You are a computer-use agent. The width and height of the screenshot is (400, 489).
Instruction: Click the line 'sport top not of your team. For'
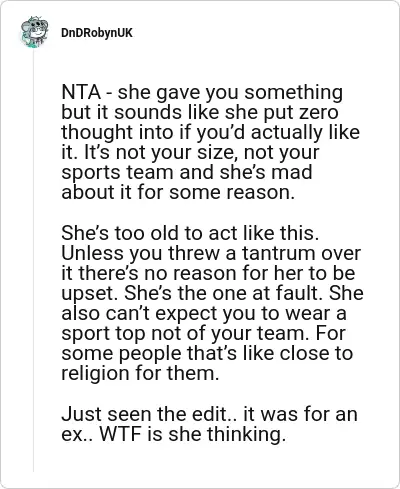pos(203,334)
